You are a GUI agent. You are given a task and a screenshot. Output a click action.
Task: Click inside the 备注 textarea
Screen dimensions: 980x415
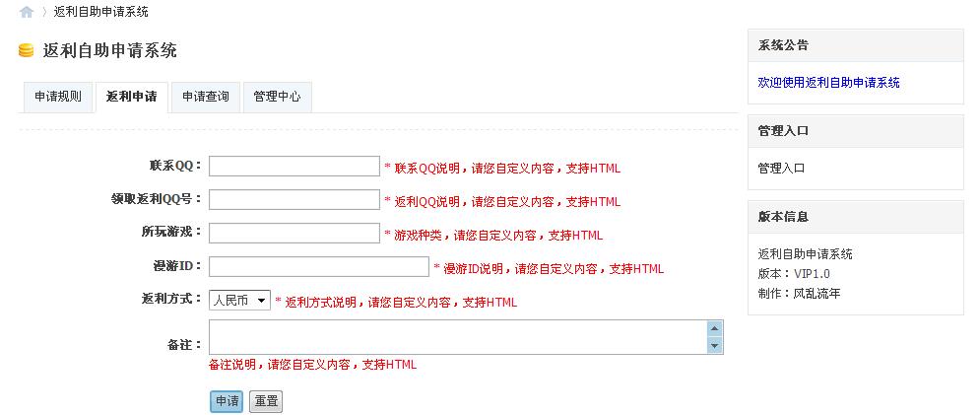click(458, 336)
